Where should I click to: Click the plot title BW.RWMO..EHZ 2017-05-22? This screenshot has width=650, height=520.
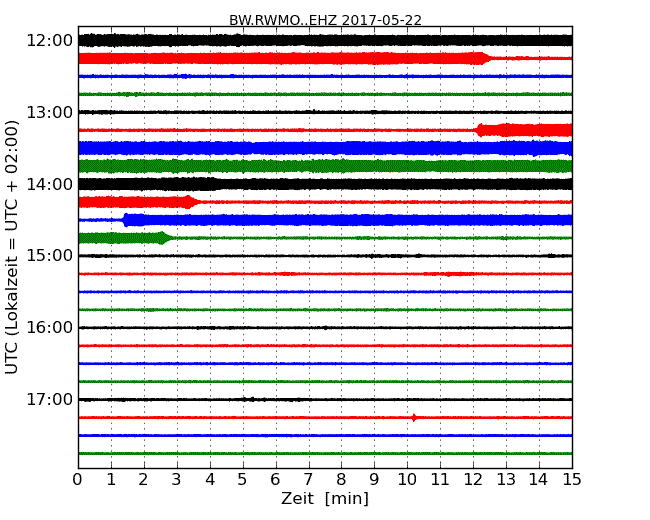pyautogui.click(x=325, y=20)
